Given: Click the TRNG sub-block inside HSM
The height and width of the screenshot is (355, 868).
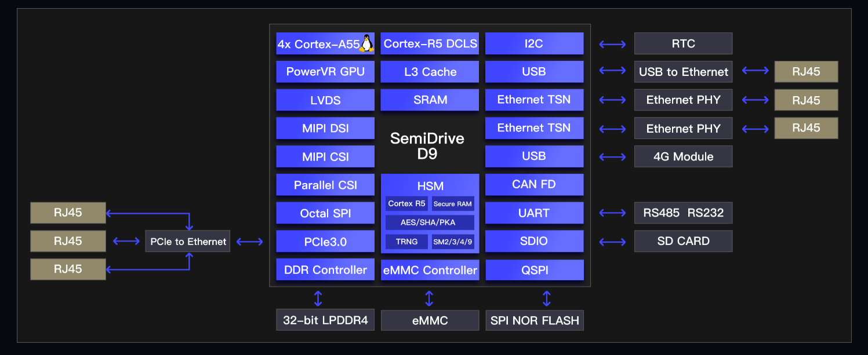Looking at the screenshot, I should [406, 241].
